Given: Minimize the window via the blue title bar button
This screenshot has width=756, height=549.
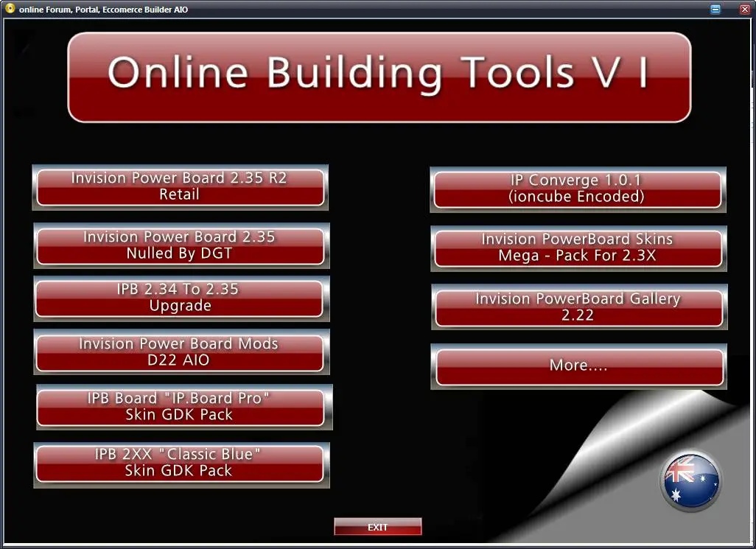Looking at the screenshot, I should pyautogui.click(x=715, y=9).
